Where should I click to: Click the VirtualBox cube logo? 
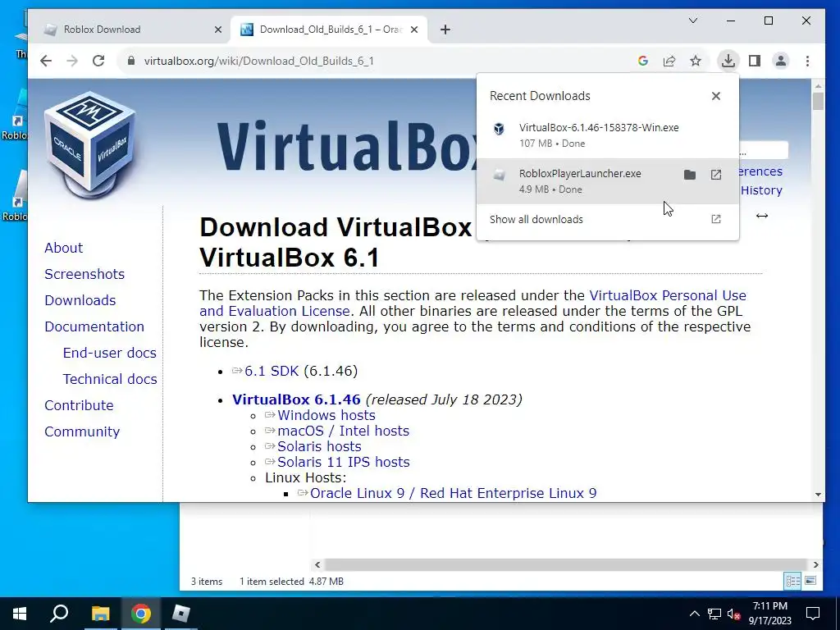pyautogui.click(x=89, y=144)
